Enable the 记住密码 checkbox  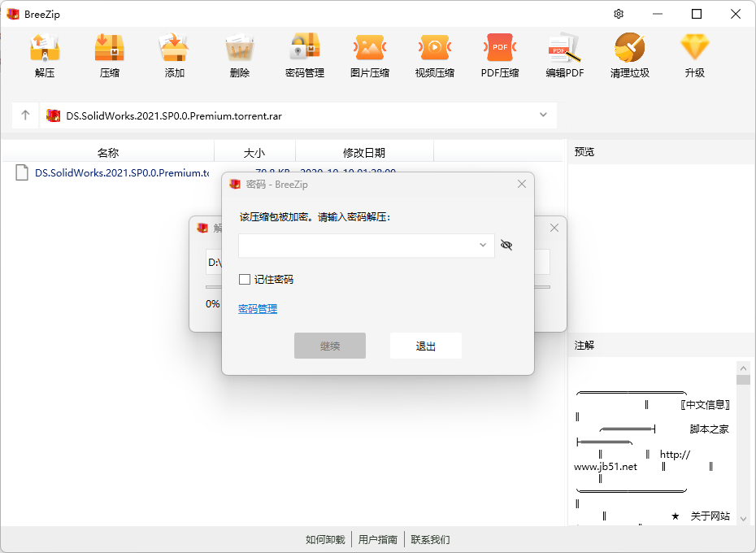point(245,280)
